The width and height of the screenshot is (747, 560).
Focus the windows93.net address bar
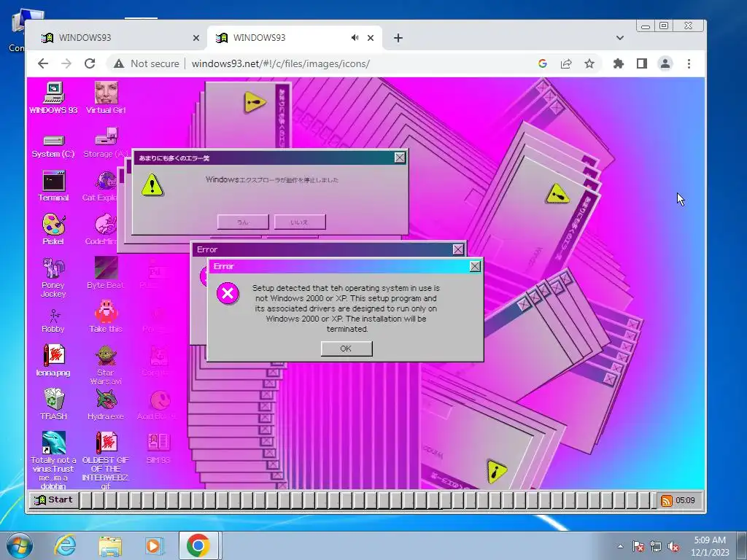[x=280, y=63]
